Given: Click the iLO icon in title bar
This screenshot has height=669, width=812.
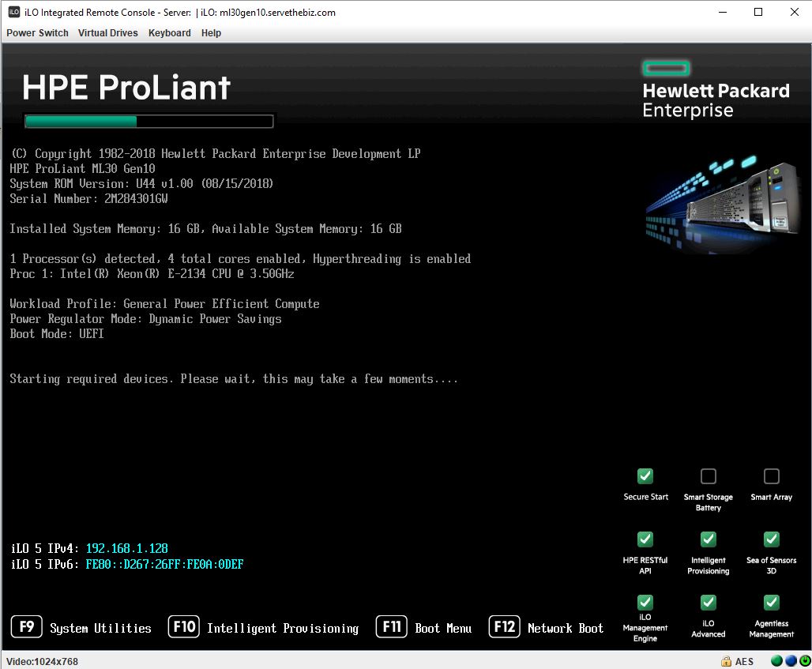Looking at the screenshot, I should click(x=14, y=12).
